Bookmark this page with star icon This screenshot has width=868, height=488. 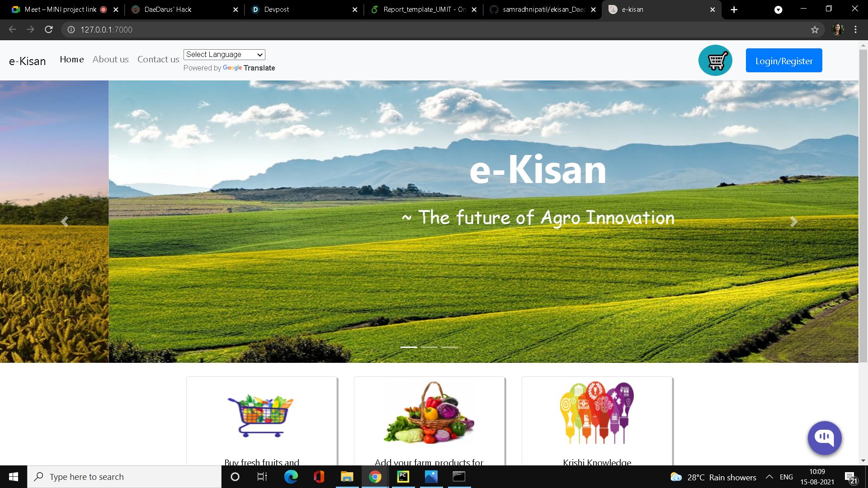[815, 30]
